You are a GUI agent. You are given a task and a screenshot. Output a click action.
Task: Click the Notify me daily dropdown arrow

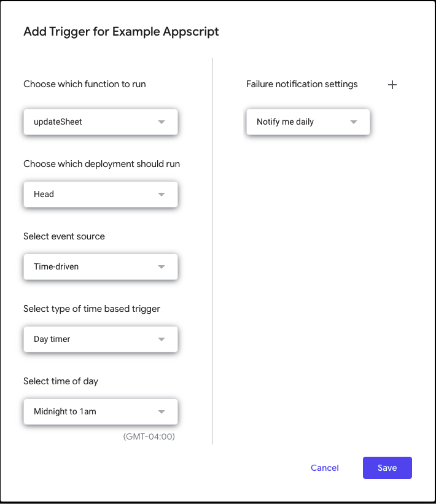354,122
